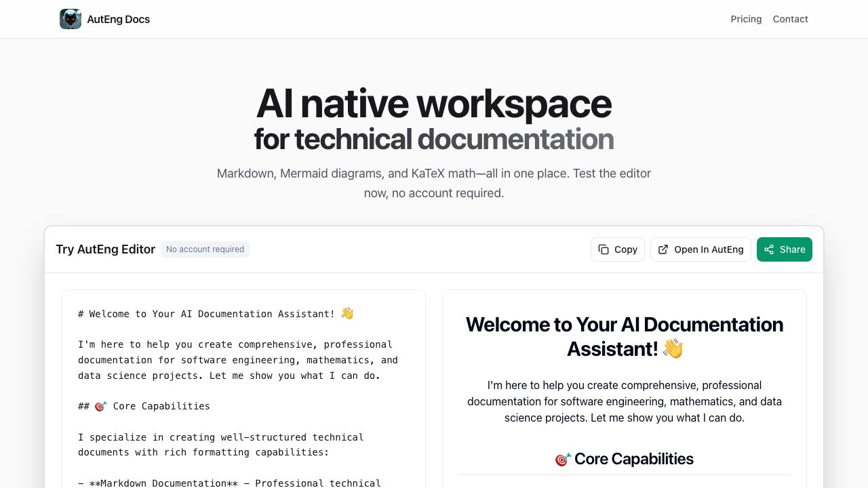The image size is (868, 488).
Task: Click the 'AI native workspace' headline
Action: coord(434,104)
